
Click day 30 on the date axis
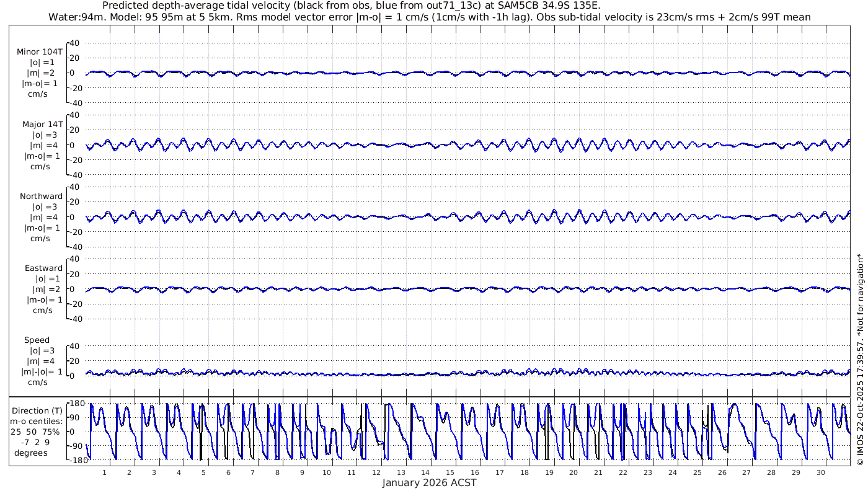click(x=821, y=472)
